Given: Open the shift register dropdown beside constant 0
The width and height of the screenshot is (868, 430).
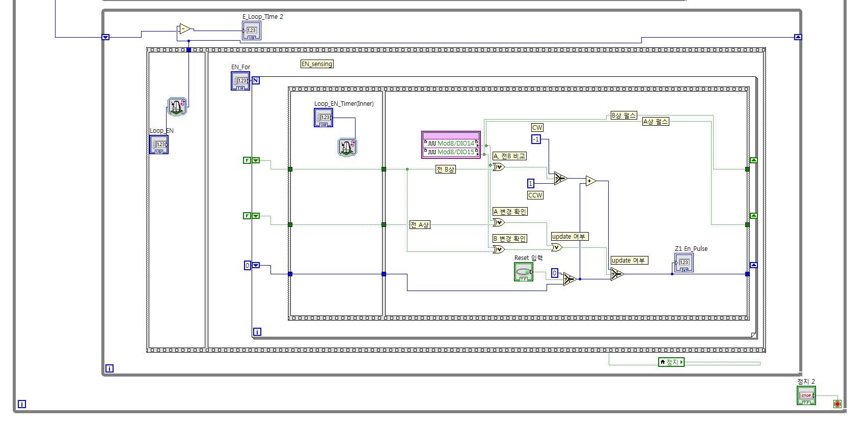Looking at the screenshot, I should pos(256,265).
